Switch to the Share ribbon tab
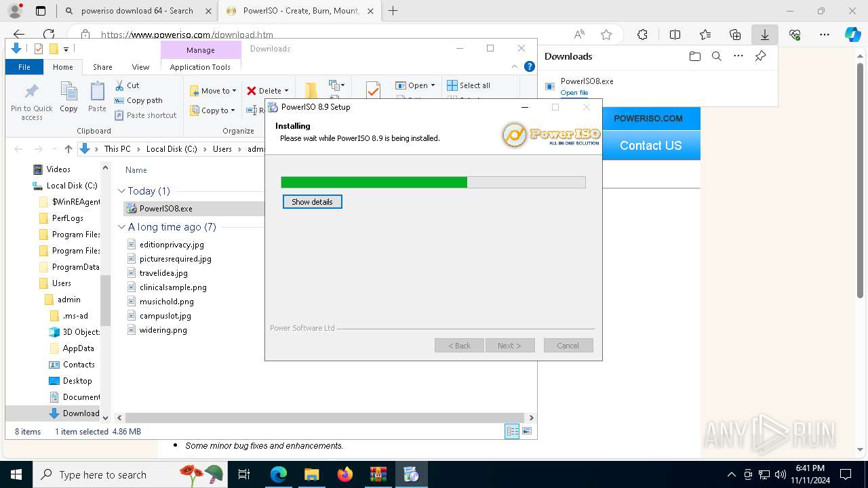This screenshot has height=488, width=868. pyautogui.click(x=103, y=67)
